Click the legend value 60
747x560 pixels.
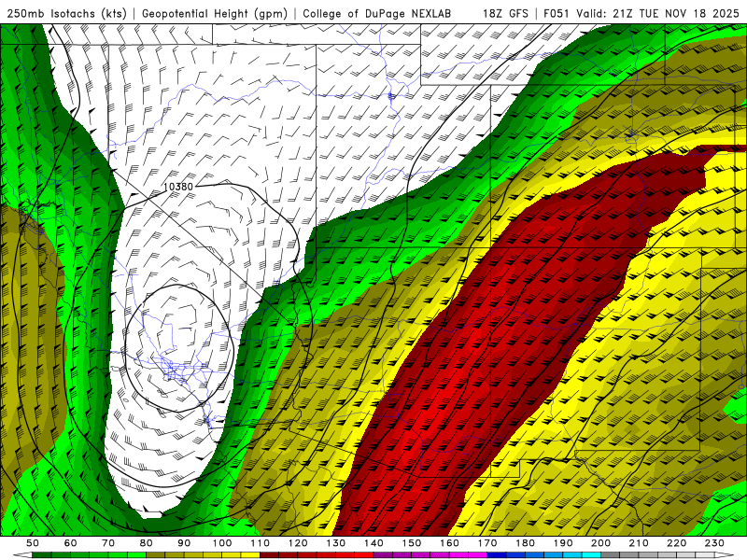[x=70, y=543]
